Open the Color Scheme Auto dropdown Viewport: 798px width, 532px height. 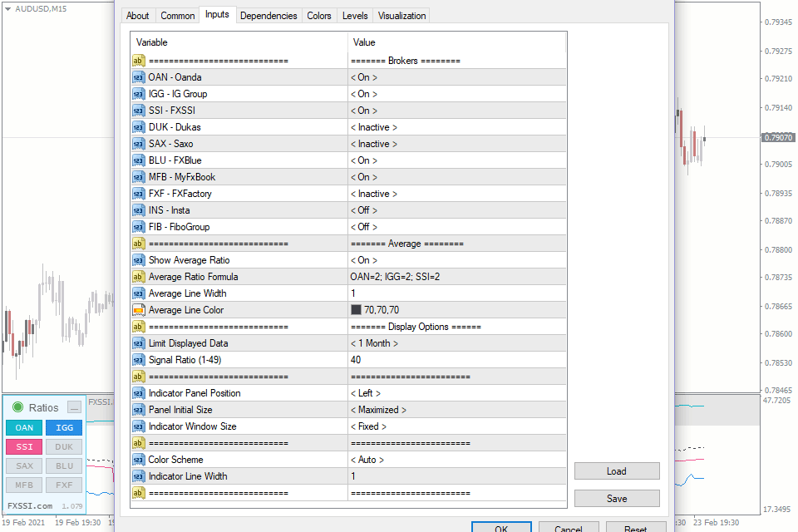point(457,460)
